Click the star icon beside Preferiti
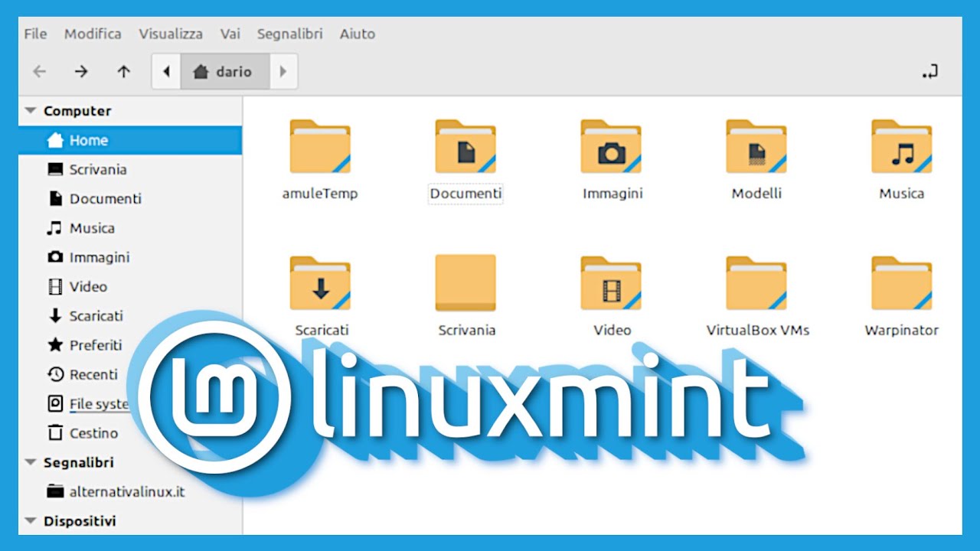This screenshot has width=980, height=551. click(x=55, y=345)
